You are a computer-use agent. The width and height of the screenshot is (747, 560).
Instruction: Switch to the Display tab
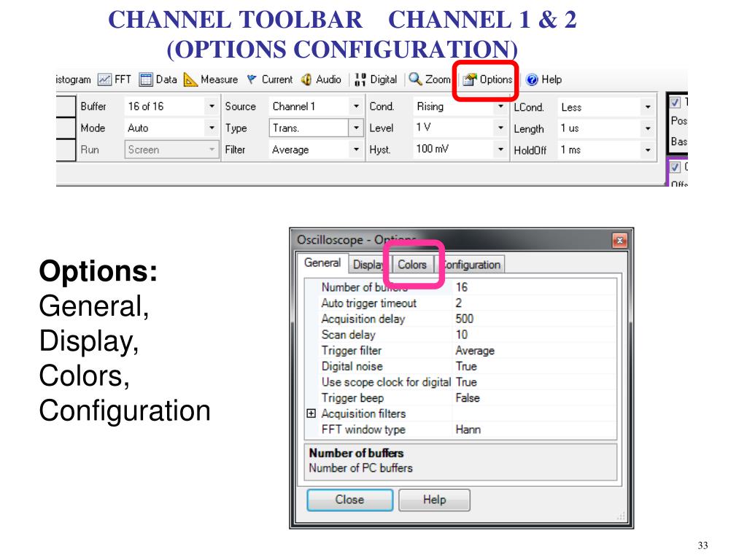[368, 265]
